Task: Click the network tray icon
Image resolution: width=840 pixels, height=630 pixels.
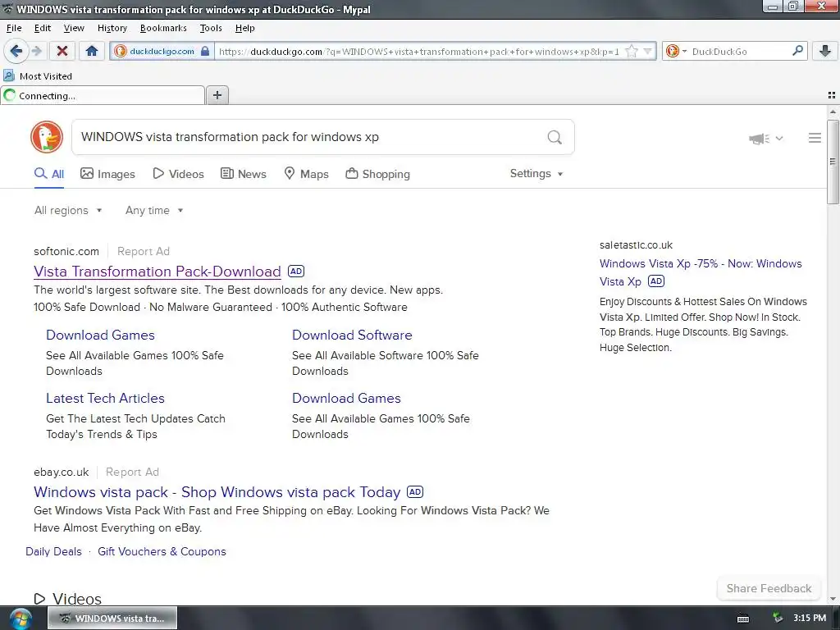Action: click(x=778, y=619)
